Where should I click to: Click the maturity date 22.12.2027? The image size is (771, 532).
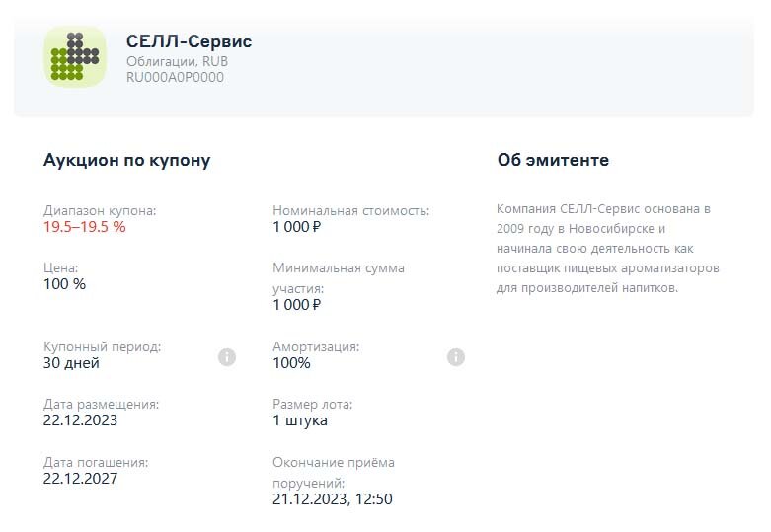pyautogui.click(x=80, y=478)
